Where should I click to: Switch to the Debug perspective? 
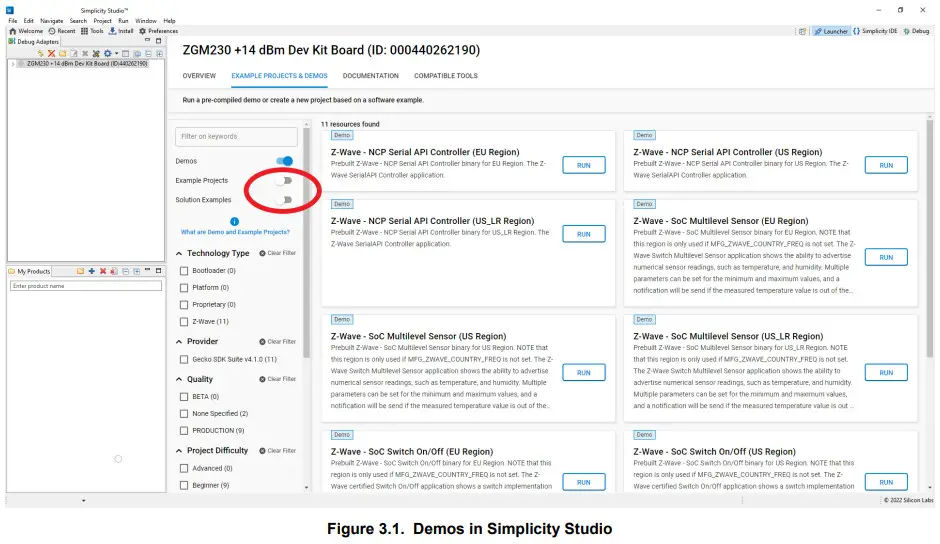click(916, 31)
